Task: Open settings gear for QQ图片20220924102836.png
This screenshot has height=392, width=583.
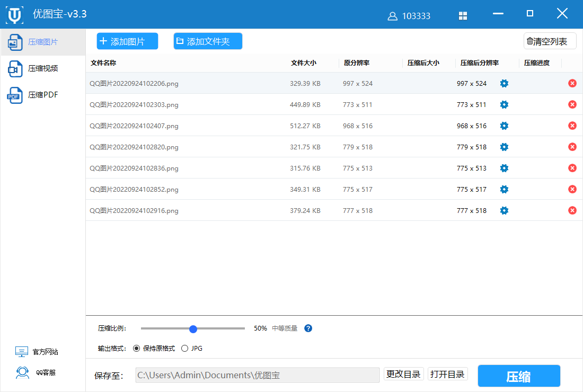Action: click(504, 168)
